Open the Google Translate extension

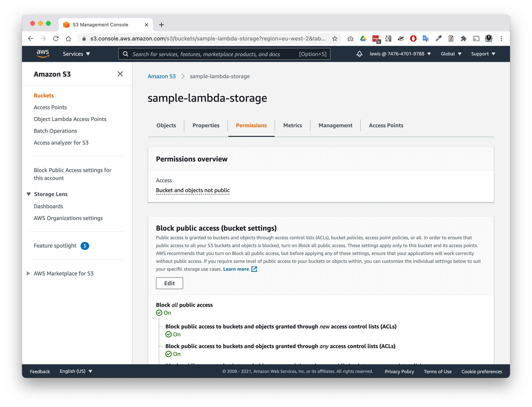coord(426,38)
